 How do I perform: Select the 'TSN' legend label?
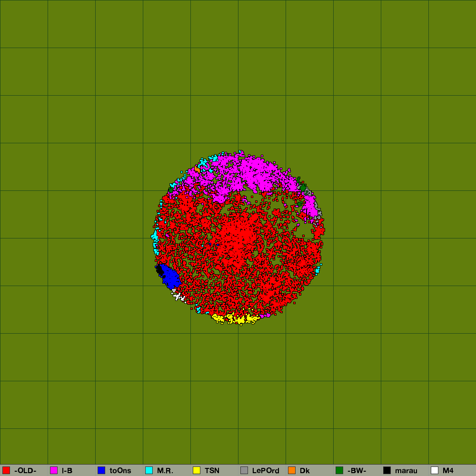(x=212, y=471)
